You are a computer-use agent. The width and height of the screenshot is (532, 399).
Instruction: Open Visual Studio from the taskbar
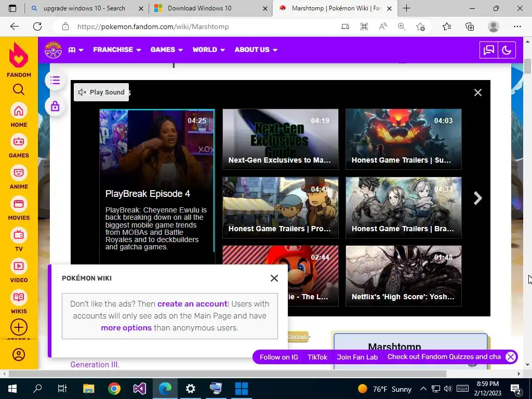click(x=139, y=389)
